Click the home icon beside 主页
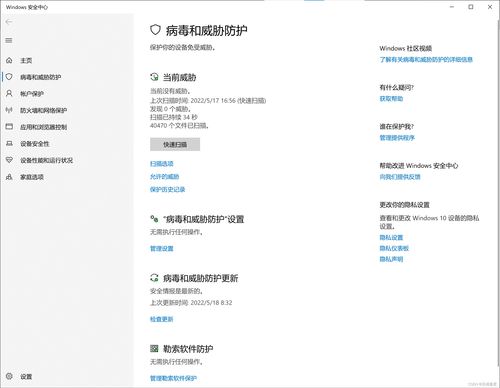The image size is (500, 388). 9,60
